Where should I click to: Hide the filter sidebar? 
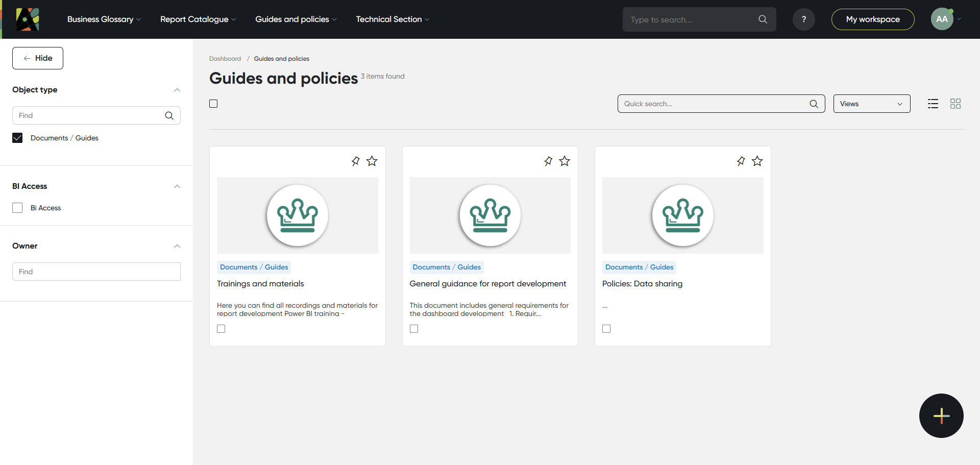(38, 58)
